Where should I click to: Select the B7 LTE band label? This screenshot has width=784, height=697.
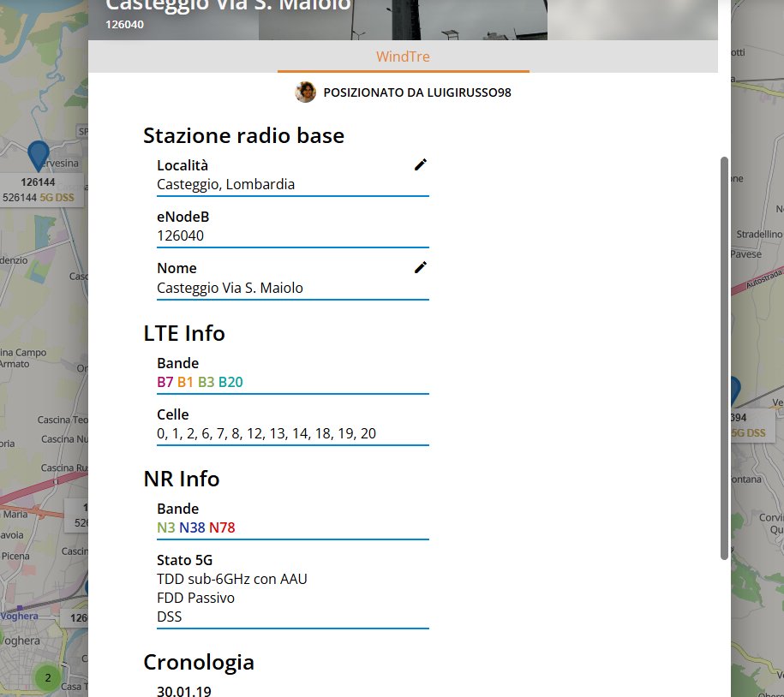[x=165, y=382]
